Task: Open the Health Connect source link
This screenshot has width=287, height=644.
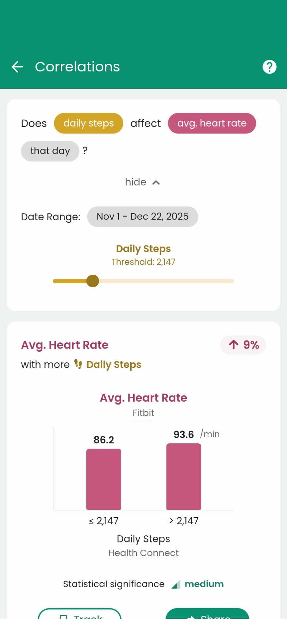Action: pyautogui.click(x=143, y=553)
